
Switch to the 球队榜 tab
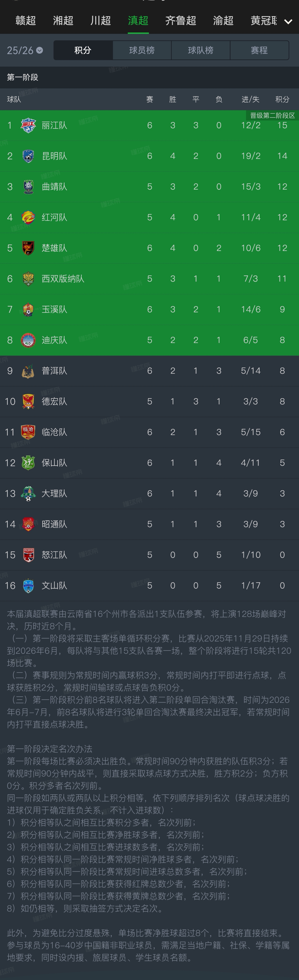(x=201, y=50)
